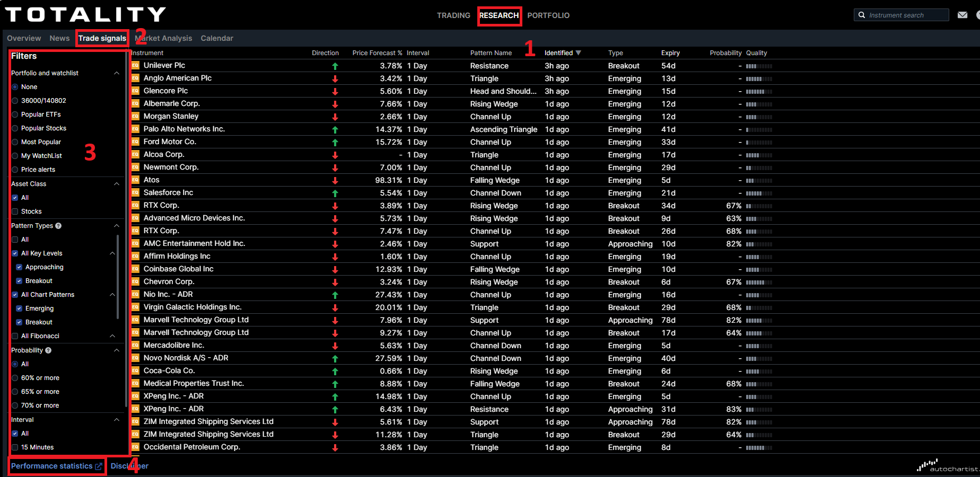
Task: Sort by Price Forecast % column
Action: coord(377,53)
